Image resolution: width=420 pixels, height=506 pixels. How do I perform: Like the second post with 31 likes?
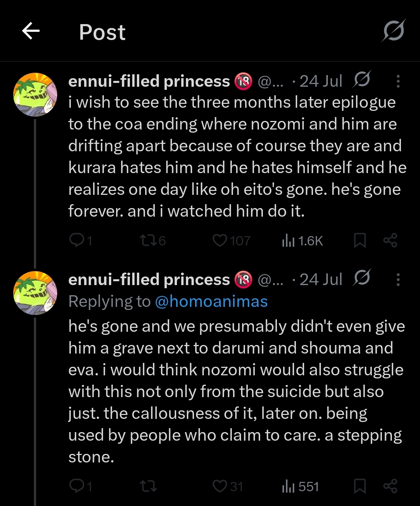(x=220, y=486)
